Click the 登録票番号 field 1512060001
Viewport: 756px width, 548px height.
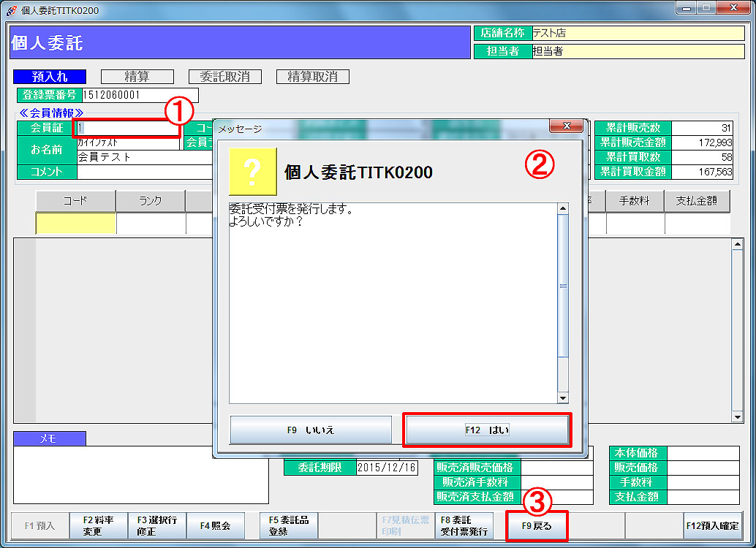140,95
